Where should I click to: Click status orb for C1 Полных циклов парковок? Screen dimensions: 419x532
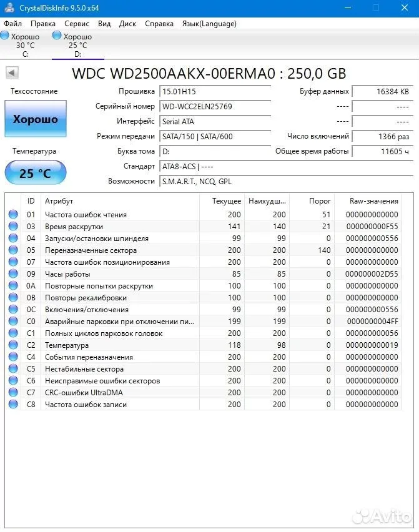13,333
